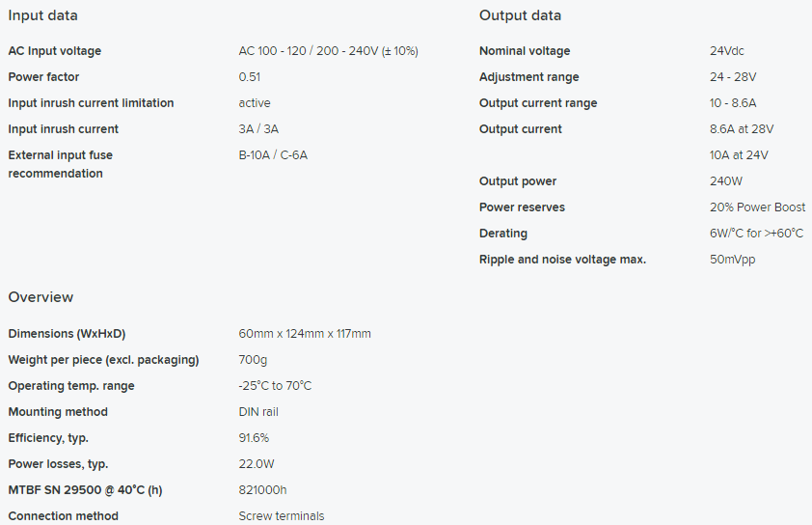Screen dimensions: 812x525
Task: Click the inrush current value 3A / 3A
Action: tap(258, 129)
